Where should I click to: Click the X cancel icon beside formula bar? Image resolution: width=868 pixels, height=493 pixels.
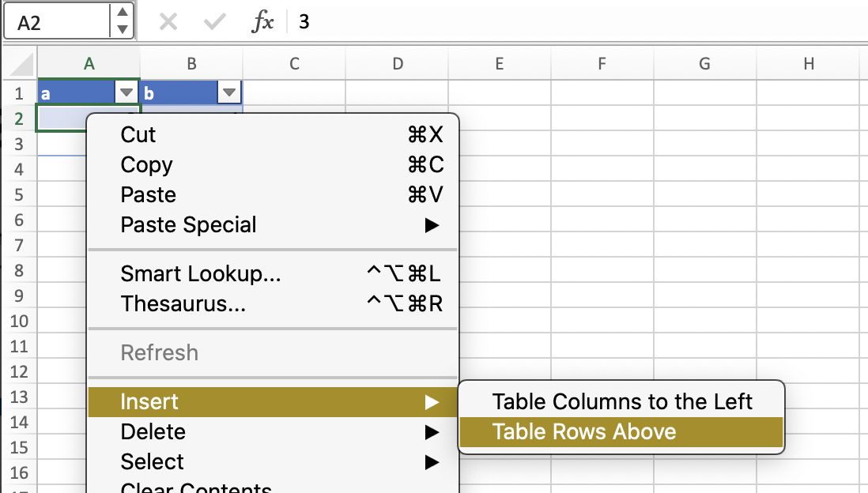coord(168,21)
